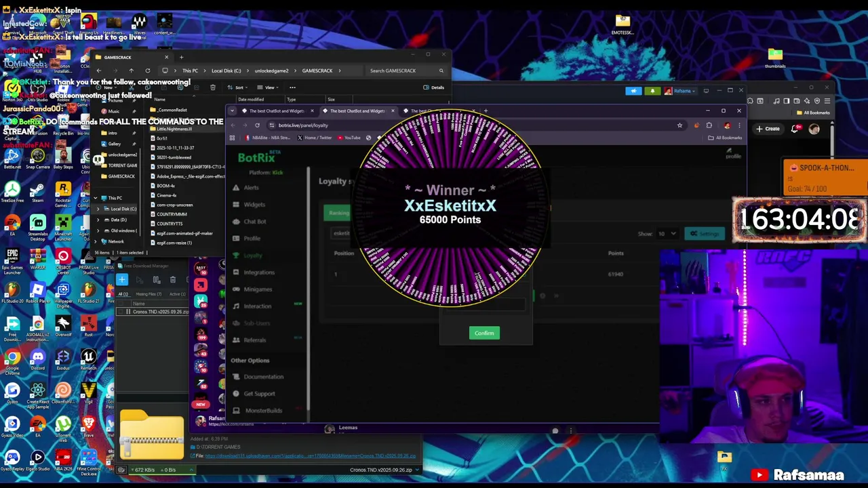Open the Discord desktop shortcut

click(37, 359)
